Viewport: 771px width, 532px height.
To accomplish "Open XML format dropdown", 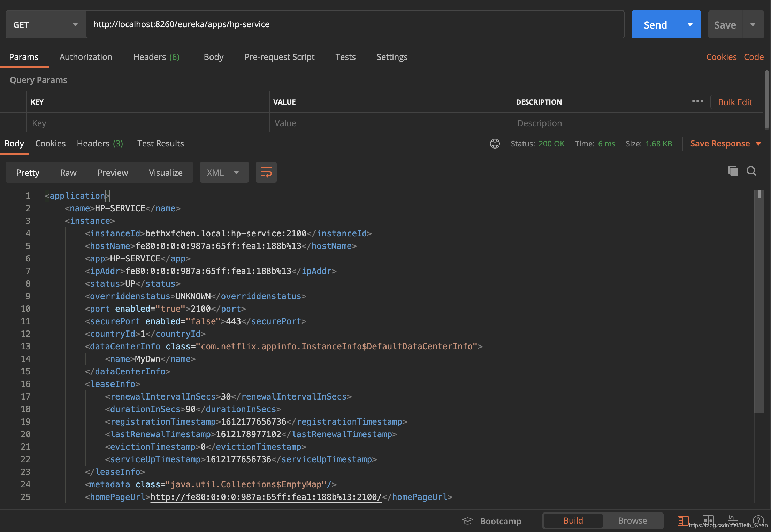I will tap(224, 173).
